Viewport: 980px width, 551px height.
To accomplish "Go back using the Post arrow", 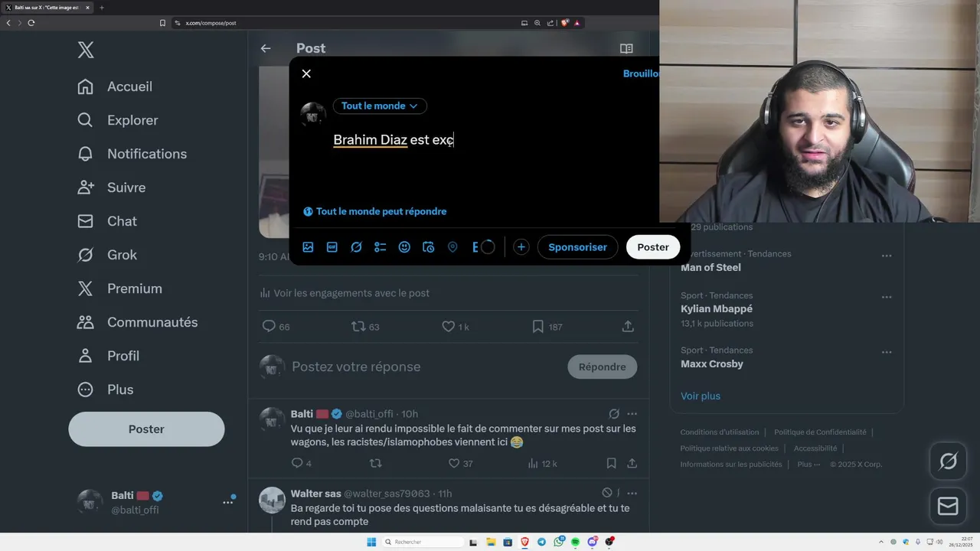I will [266, 48].
